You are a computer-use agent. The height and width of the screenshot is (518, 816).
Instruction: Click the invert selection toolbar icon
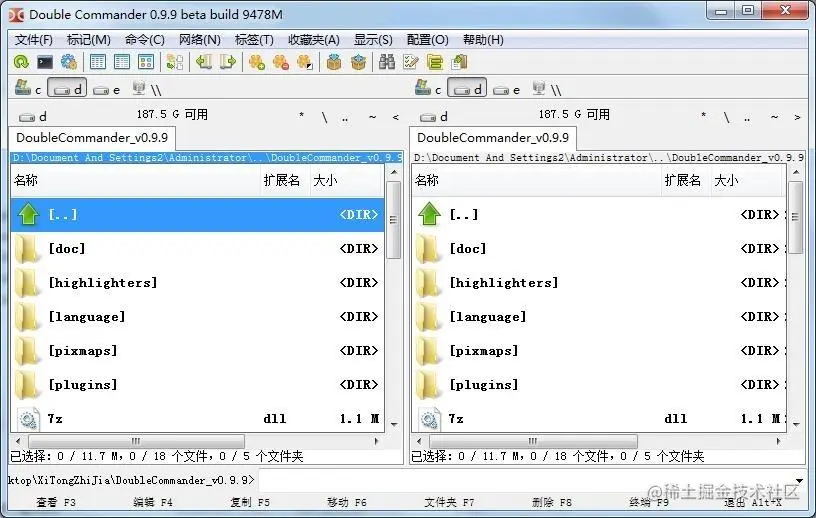(304, 62)
